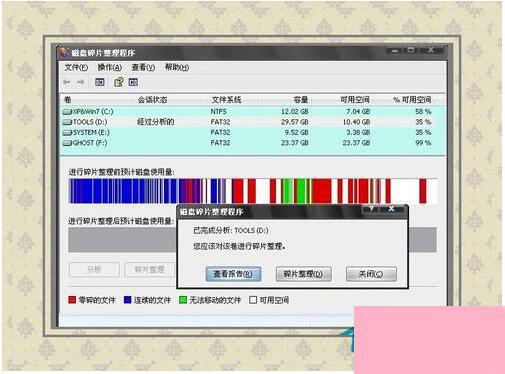Click the SYSTEM (E:) drive icon
Screen dimensions: 505x374
tap(67, 133)
